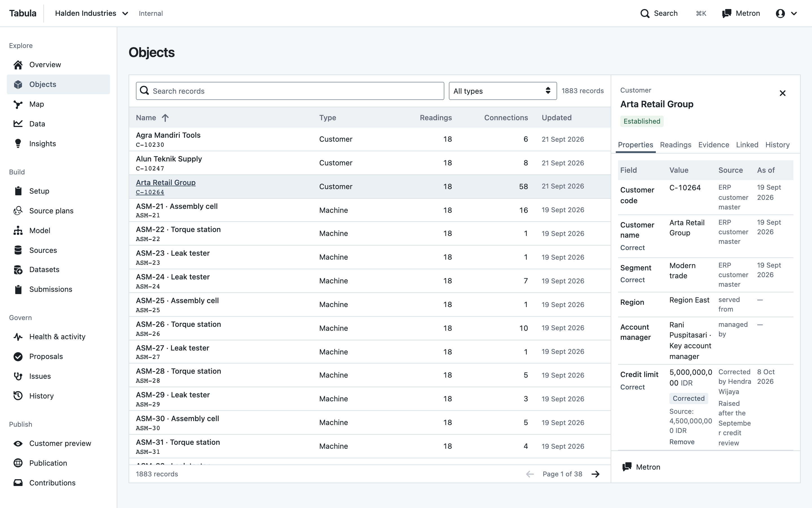Open the Arta Retail Group link
The height and width of the screenshot is (508, 812).
click(x=166, y=182)
